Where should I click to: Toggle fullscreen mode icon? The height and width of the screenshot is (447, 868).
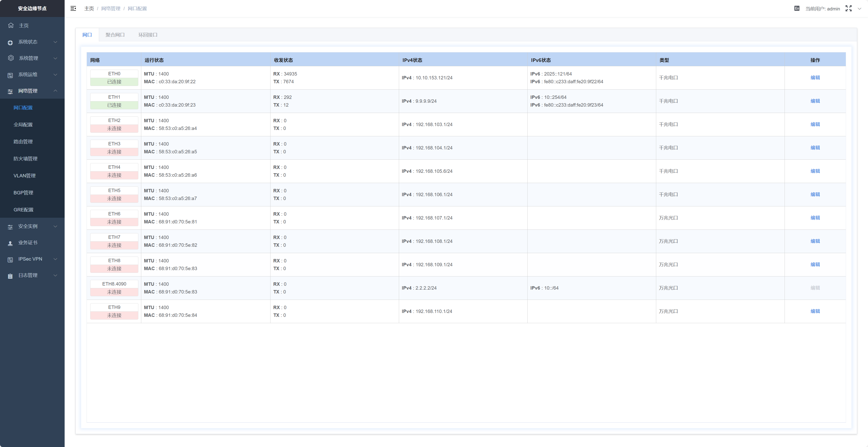tap(848, 8)
